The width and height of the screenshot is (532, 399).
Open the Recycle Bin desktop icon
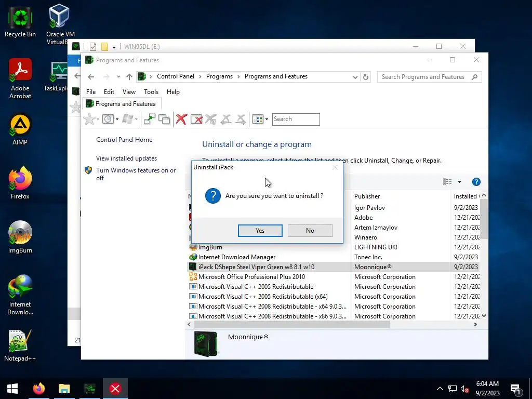20,22
